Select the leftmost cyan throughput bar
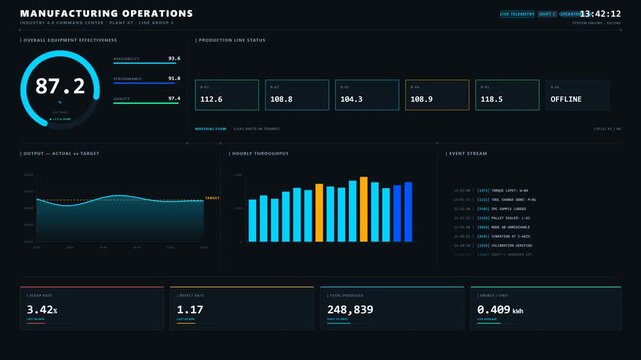The width and height of the screenshot is (641, 360). [253, 221]
